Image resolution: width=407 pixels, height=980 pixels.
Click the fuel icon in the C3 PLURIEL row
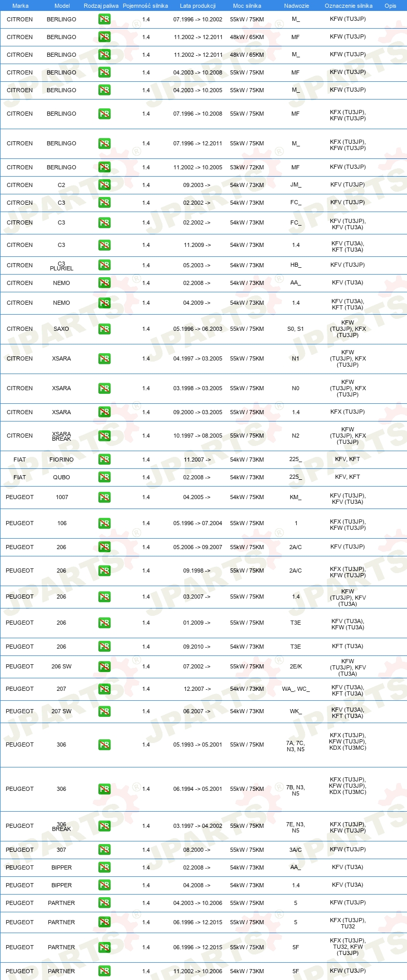pos(104,265)
